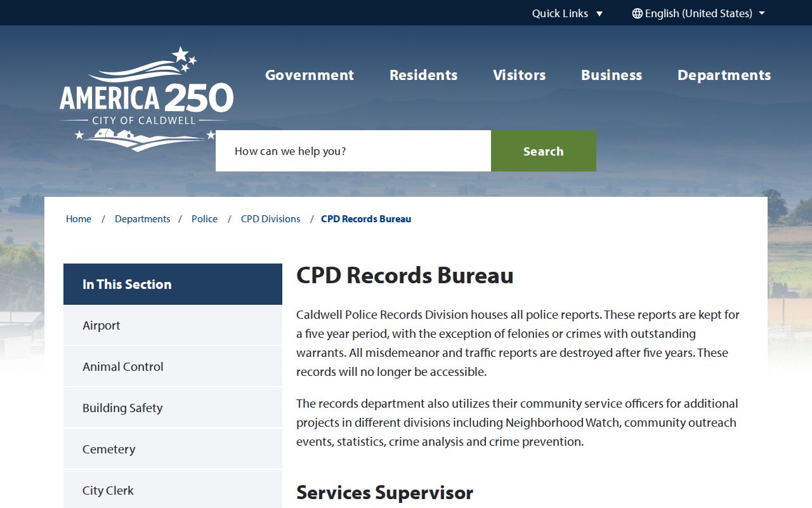Open the Police breadcrumb link
Viewport: 812px width, 508px height.
(x=204, y=218)
